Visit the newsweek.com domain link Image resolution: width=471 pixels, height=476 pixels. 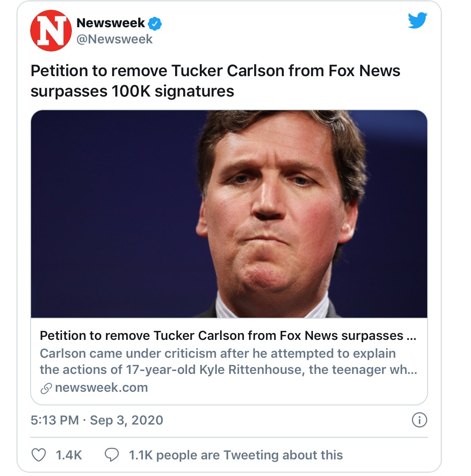click(x=101, y=388)
